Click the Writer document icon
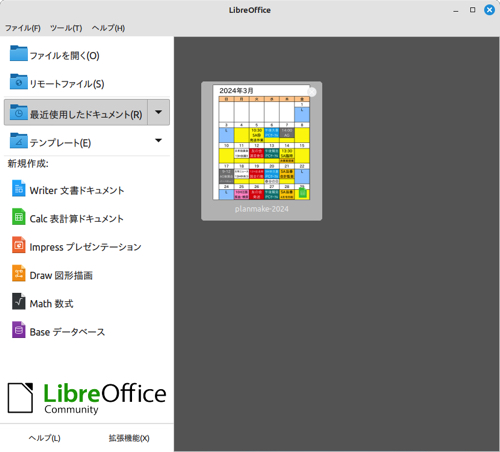 tap(19, 188)
